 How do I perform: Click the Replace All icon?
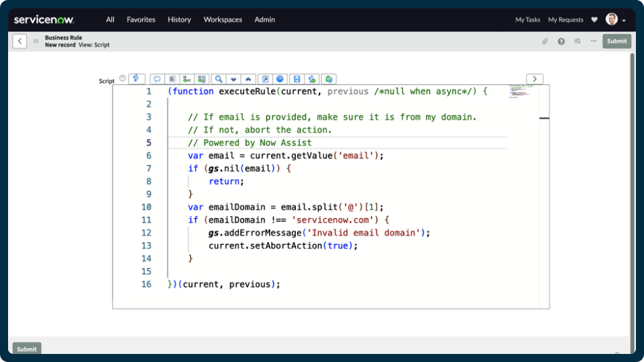(202, 79)
